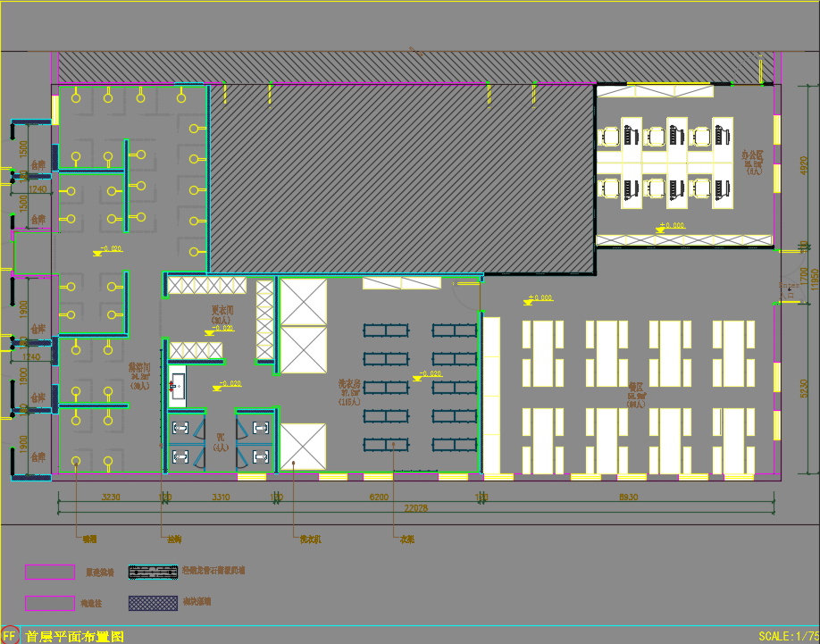This screenshot has width=820, height=644.
Task: Click the 更衣间 changing room label
Action: [222, 310]
